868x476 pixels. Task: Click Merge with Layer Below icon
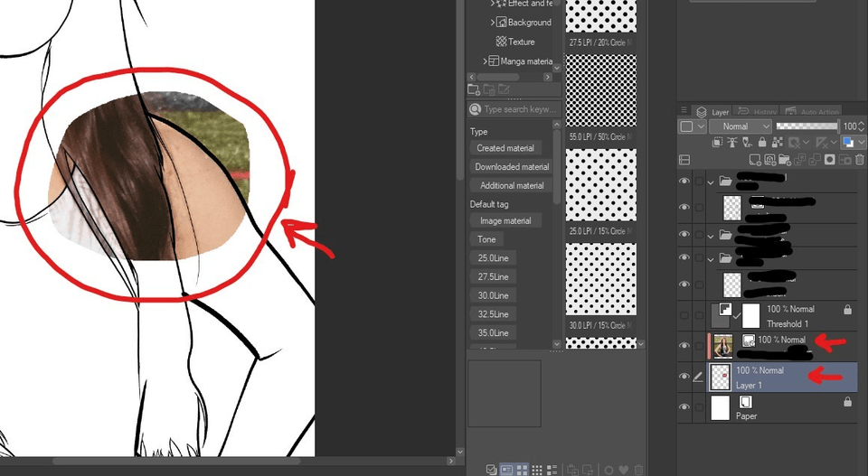815,160
